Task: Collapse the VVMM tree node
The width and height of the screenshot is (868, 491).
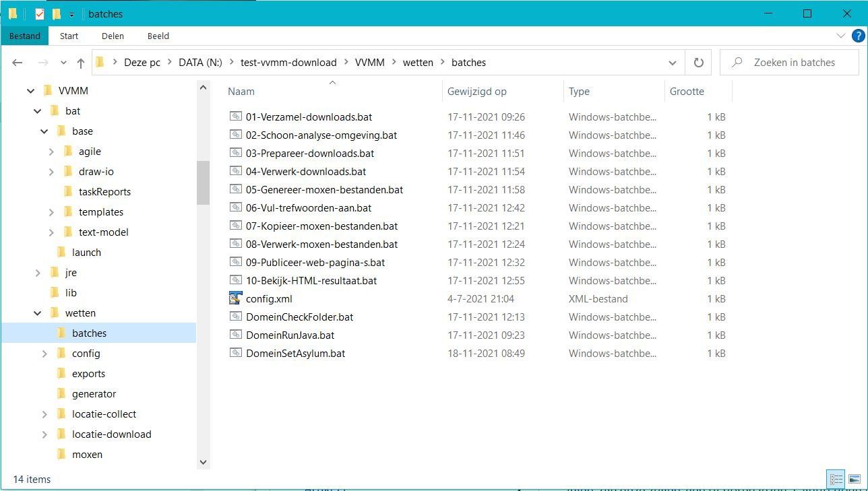Action: coord(30,91)
